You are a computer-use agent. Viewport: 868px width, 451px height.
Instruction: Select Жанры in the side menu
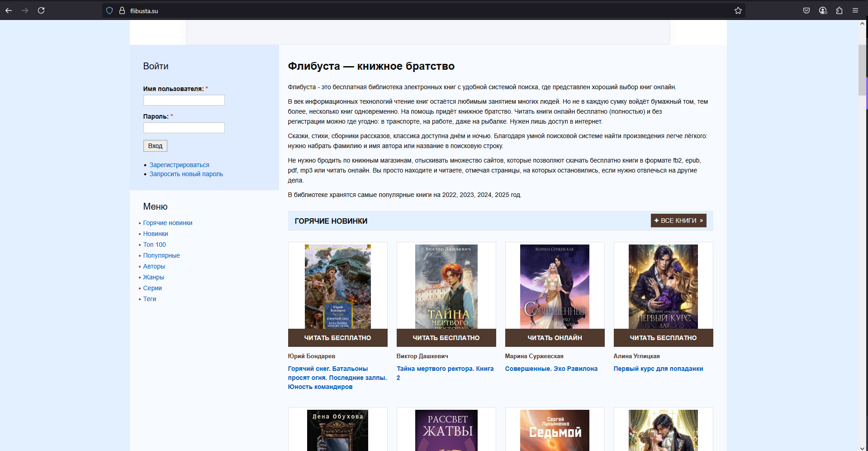[153, 277]
